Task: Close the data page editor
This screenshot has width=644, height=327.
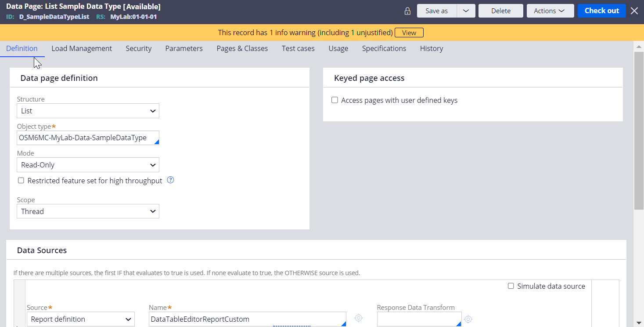Action: click(634, 11)
